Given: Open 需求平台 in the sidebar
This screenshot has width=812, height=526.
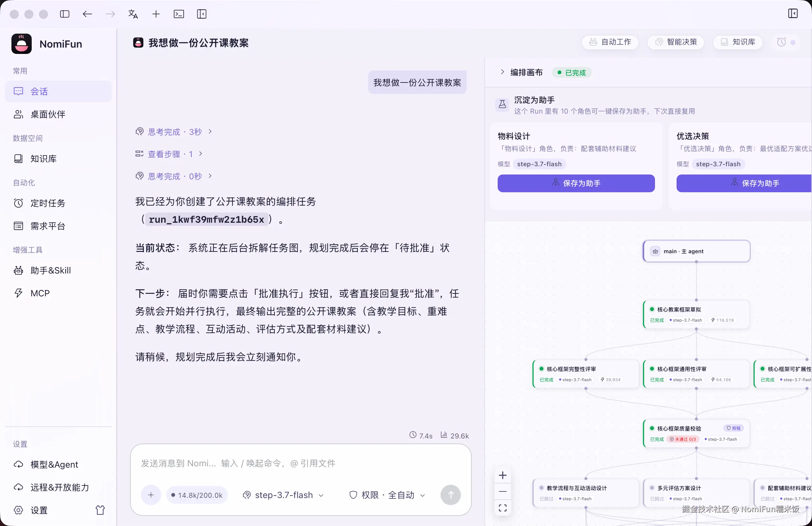Looking at the screenshot, I should (58, 226).
